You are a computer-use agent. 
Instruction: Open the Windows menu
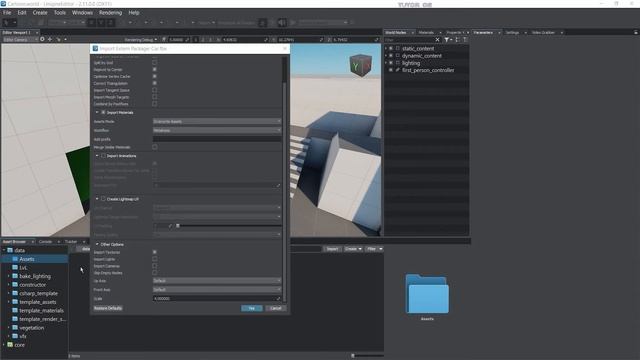point(82,13)
